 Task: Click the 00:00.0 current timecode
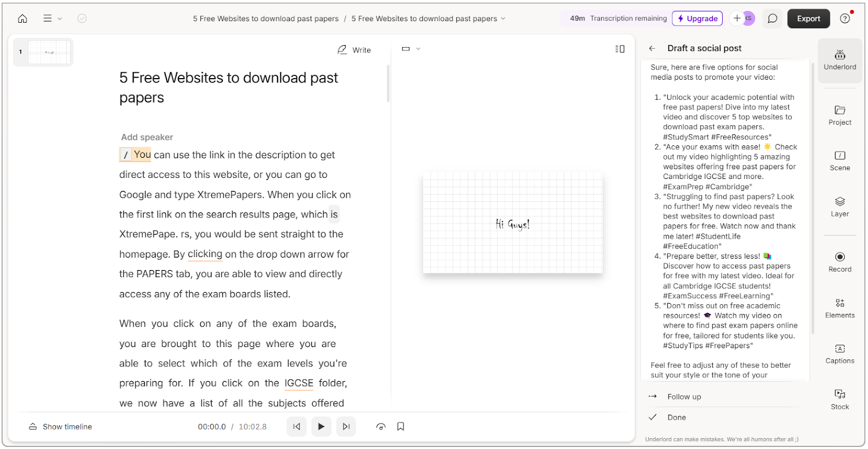[x=212, y=427]
